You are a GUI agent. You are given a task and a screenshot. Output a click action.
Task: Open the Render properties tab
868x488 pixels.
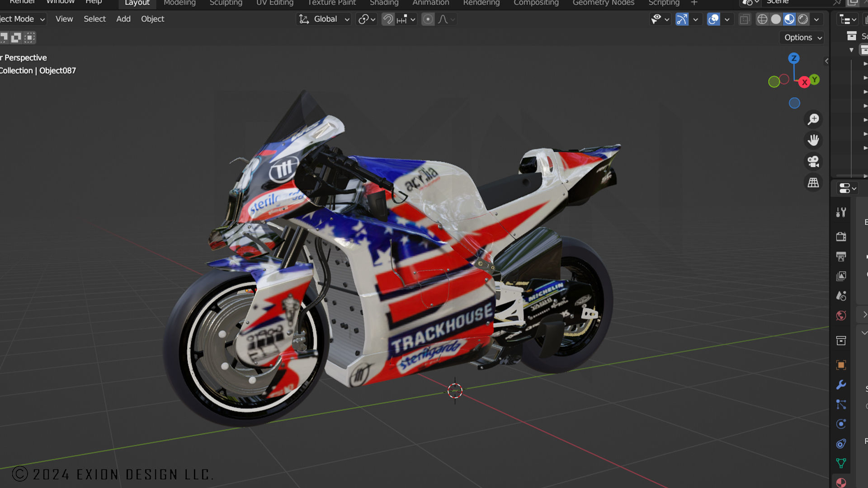coord(841,236)
